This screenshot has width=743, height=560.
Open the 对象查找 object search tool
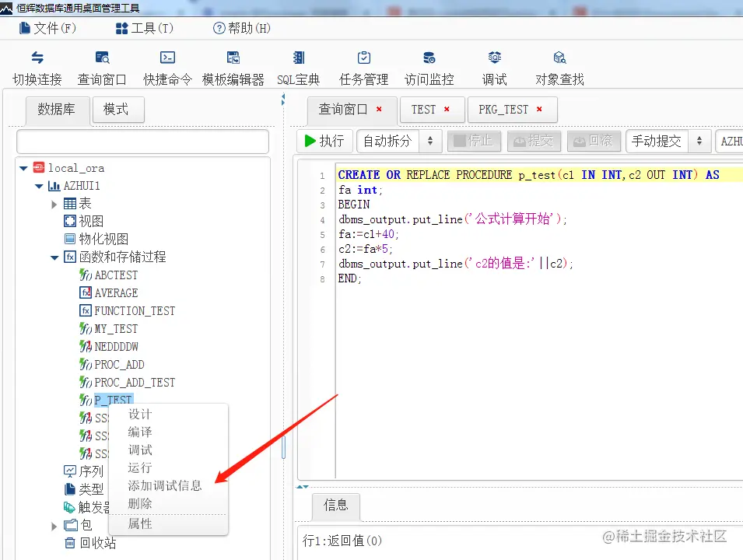click(x=559, y=68)
